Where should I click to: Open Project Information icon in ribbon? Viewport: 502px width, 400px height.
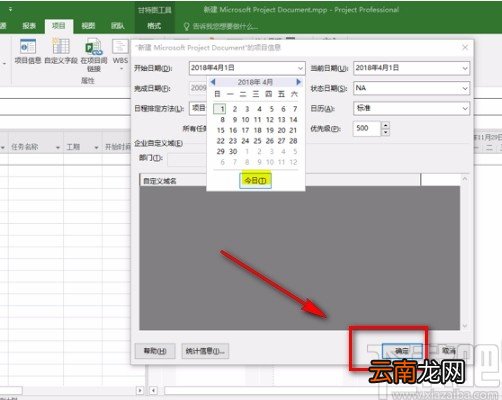click(28, 51)
